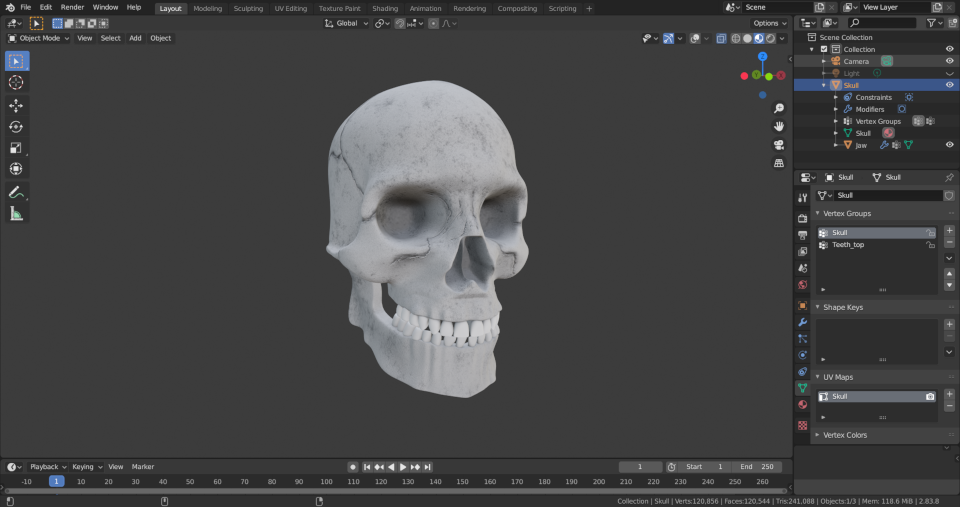This screenshot has height=507, width=960.
Task: Open the Texture properties checker tab
Action: 803,425
